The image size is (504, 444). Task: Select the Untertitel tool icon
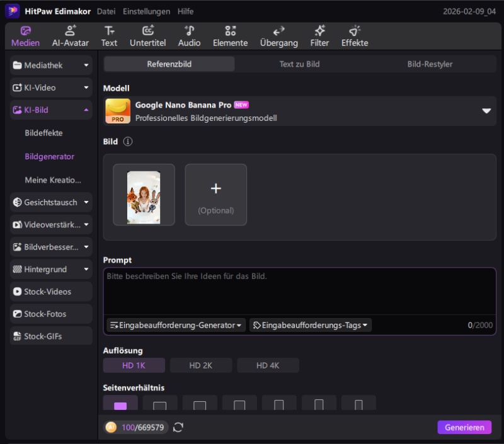tap(147, 36)
